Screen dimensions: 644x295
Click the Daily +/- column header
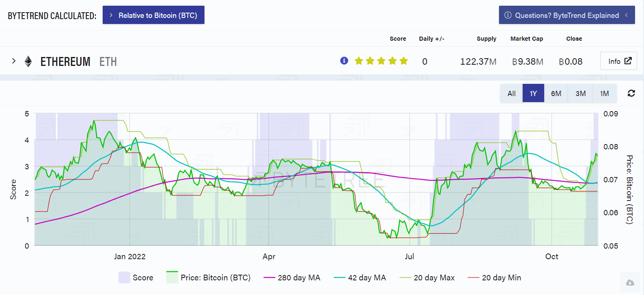pyautogui.click(x=431, y=39)
